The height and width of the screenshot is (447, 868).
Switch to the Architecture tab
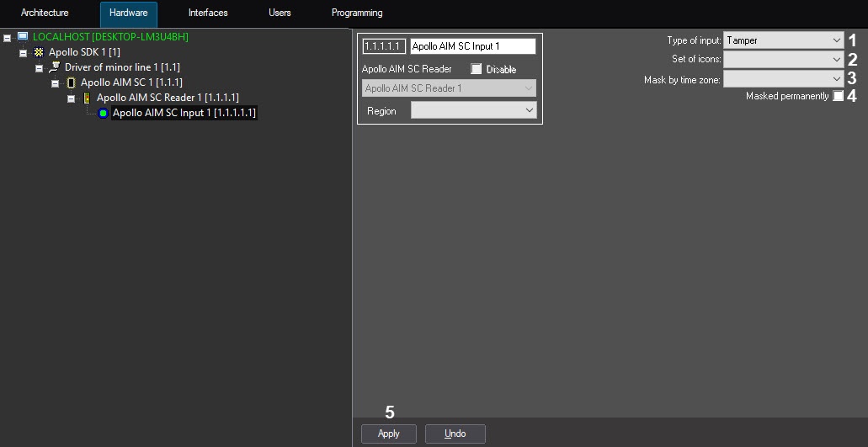click(45, 13)
